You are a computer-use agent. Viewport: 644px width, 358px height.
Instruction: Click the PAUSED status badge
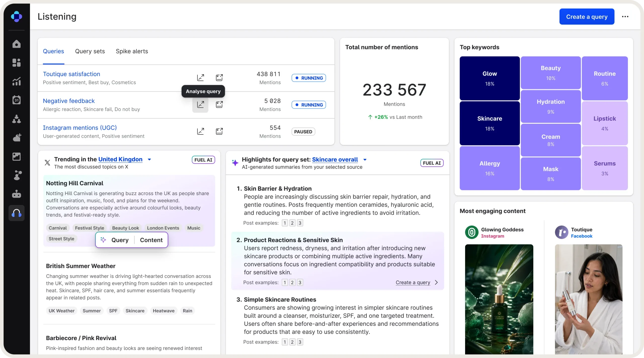pos(303,132)
